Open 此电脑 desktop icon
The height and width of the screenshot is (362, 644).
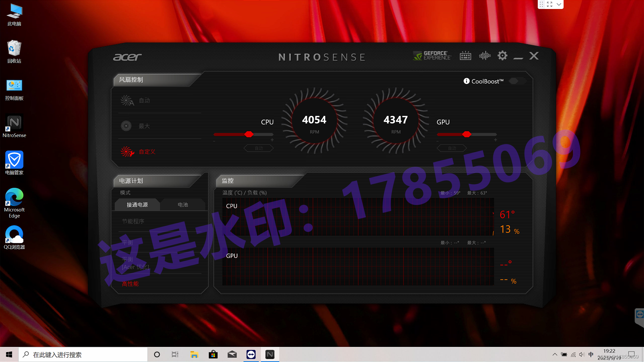(x=14, y=15)
